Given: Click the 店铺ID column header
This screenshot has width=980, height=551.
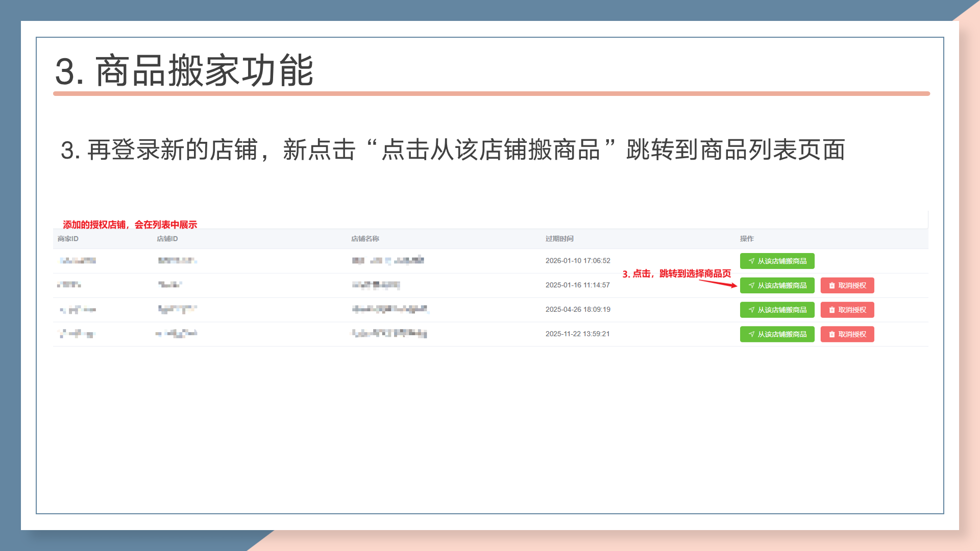Looking at the screenshot, I should (167, 239).
